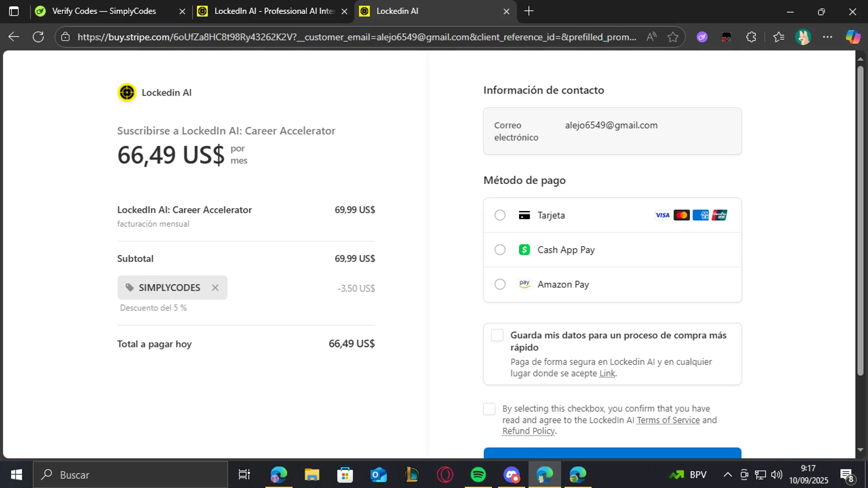Click the scrollbar down arrow
The height and width of the screenshot is (488, 868).
[x=860, y=450]
